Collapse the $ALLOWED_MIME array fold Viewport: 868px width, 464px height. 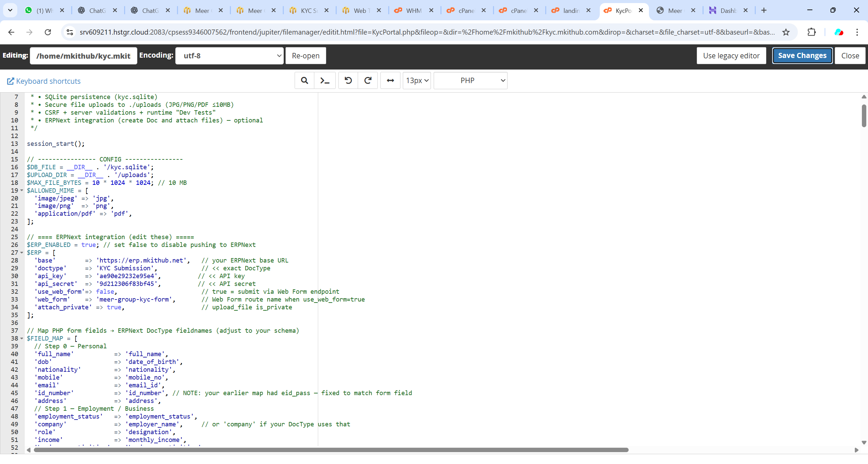(22, 190)
